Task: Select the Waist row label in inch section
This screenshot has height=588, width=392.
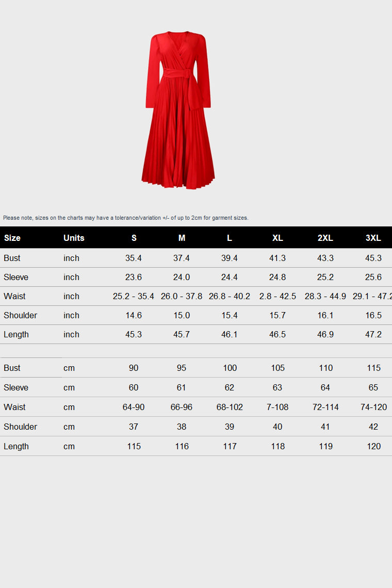Action: click(14, 296)
